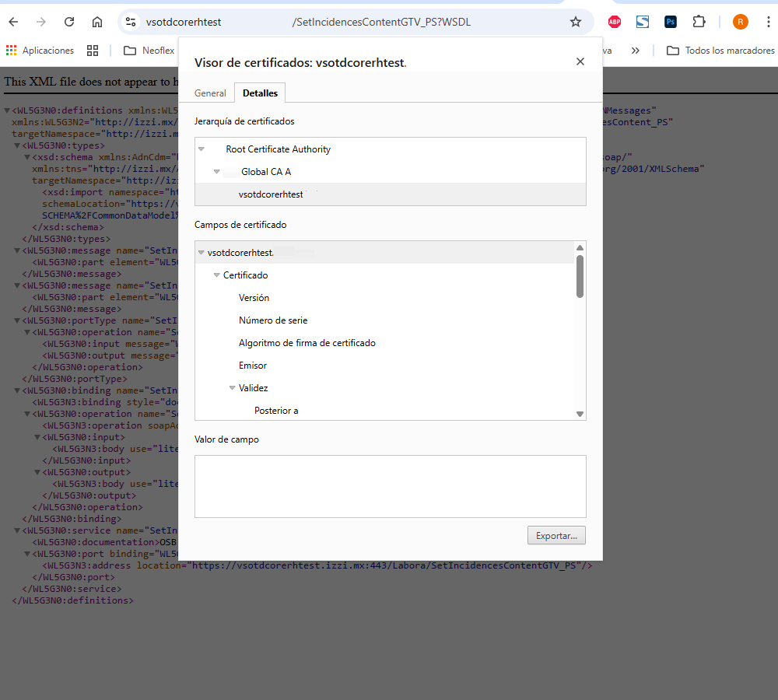Collapse the Validez field group

coord(233,388)
